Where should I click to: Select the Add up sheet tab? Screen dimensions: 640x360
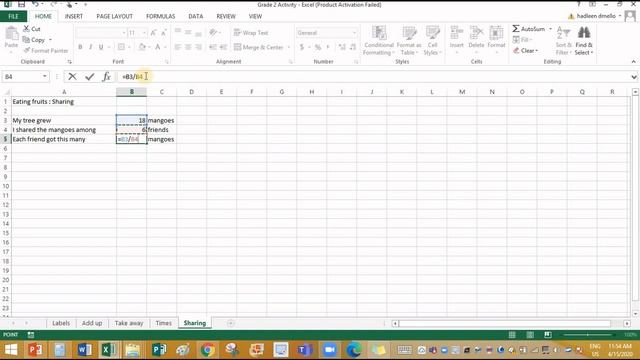(92, 323)
